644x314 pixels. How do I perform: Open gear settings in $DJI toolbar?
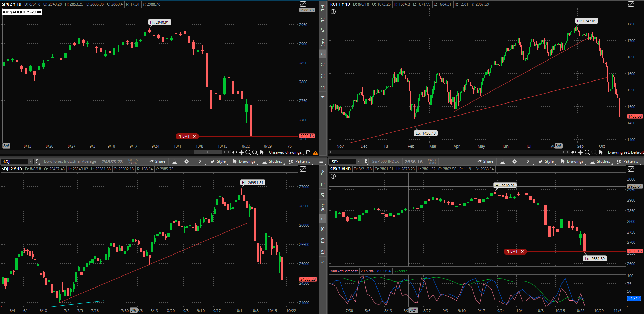[187, 161]
